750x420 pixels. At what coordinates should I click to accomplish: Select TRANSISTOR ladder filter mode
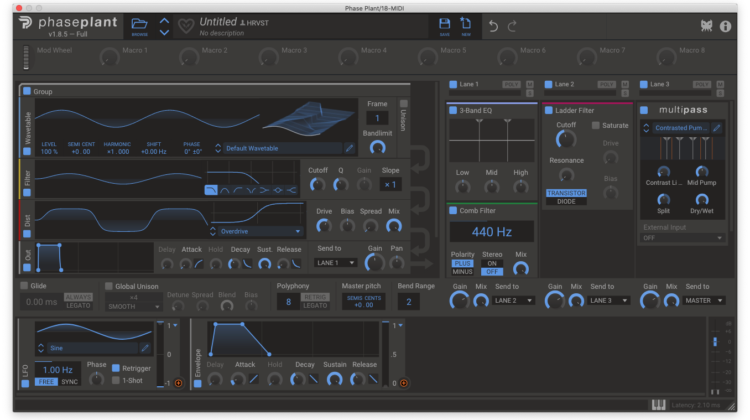[x=566, y=193]
